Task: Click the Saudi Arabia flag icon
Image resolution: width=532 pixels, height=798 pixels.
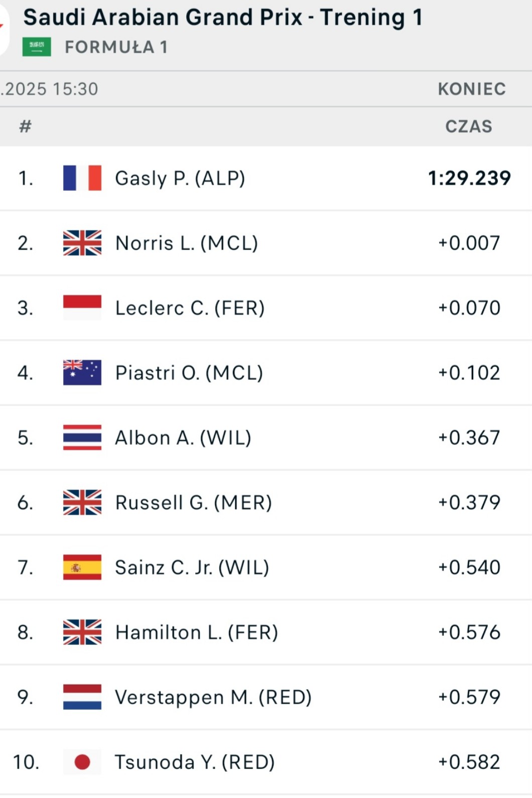Action: point(37,47)
